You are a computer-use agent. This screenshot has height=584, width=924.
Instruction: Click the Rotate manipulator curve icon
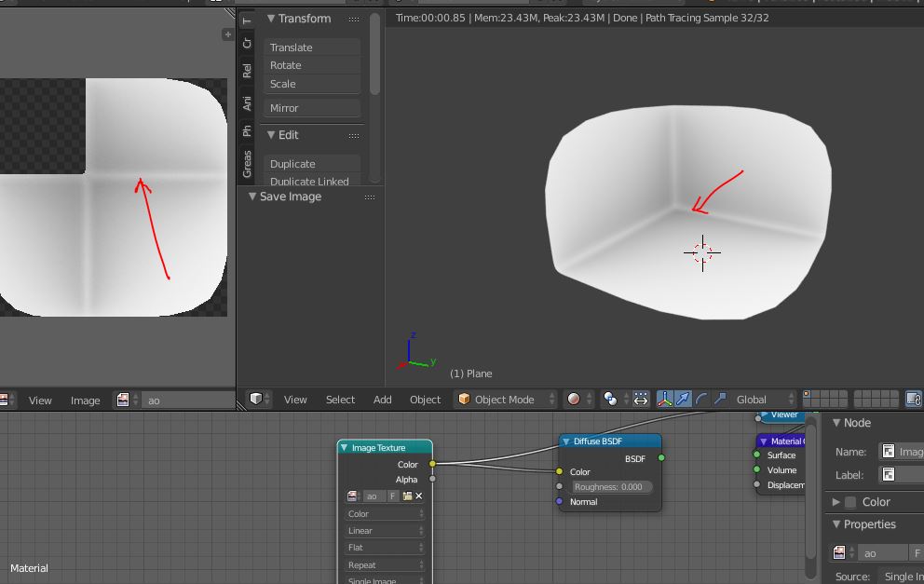701,399
